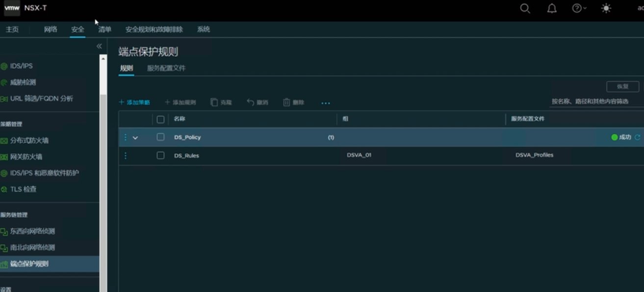Image resolution: width=644 pixels, height=292 pixels.
Task: Focus the name/path filter input field
Action: (596, 101)
